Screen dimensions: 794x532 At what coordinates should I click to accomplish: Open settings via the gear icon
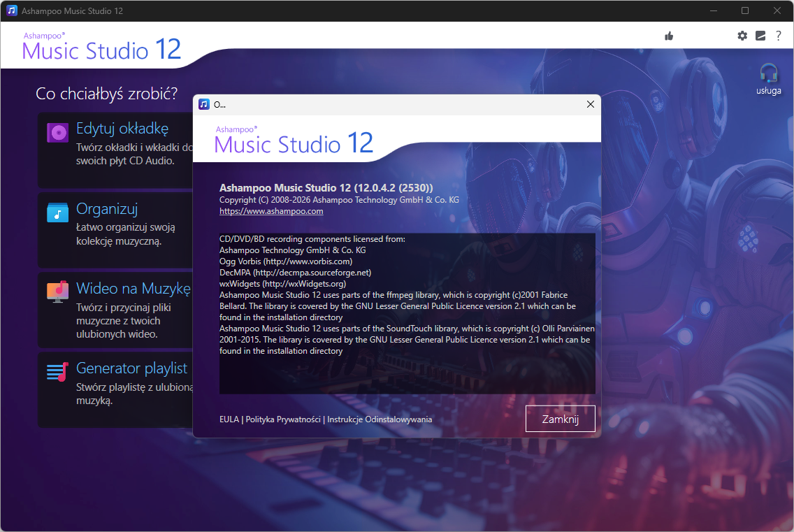(x=742, y=36)
